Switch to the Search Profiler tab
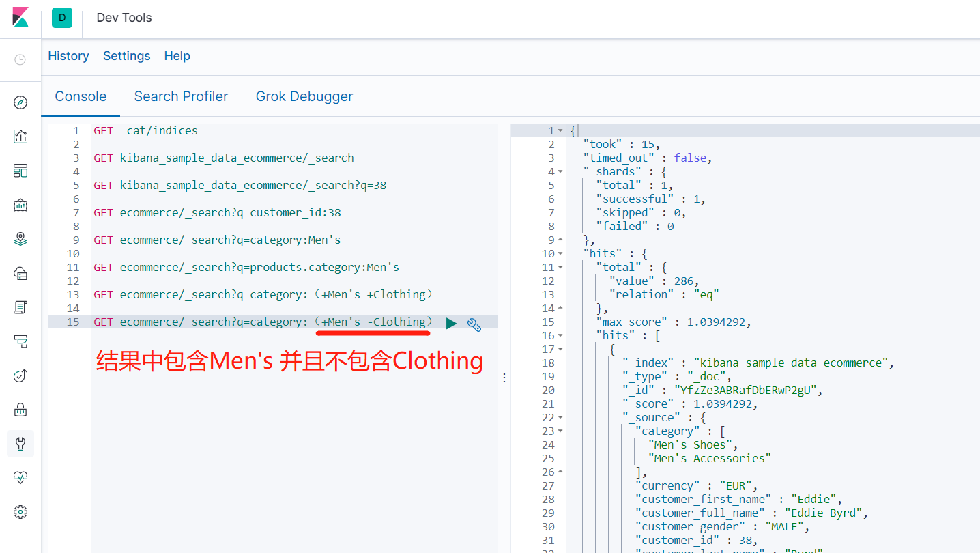This screenshot has height=553, width=980. [181, 96]
